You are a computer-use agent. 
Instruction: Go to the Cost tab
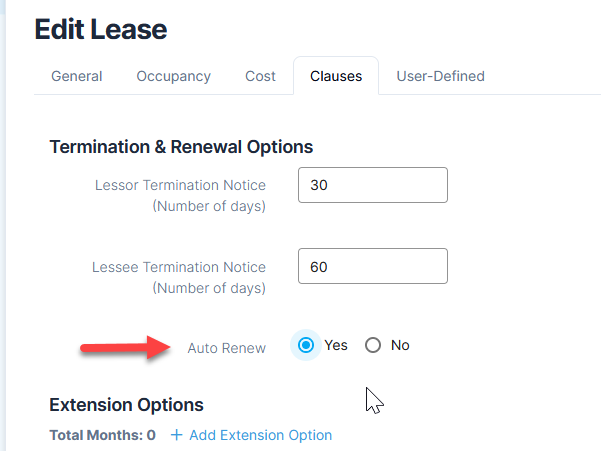[260, 76]
